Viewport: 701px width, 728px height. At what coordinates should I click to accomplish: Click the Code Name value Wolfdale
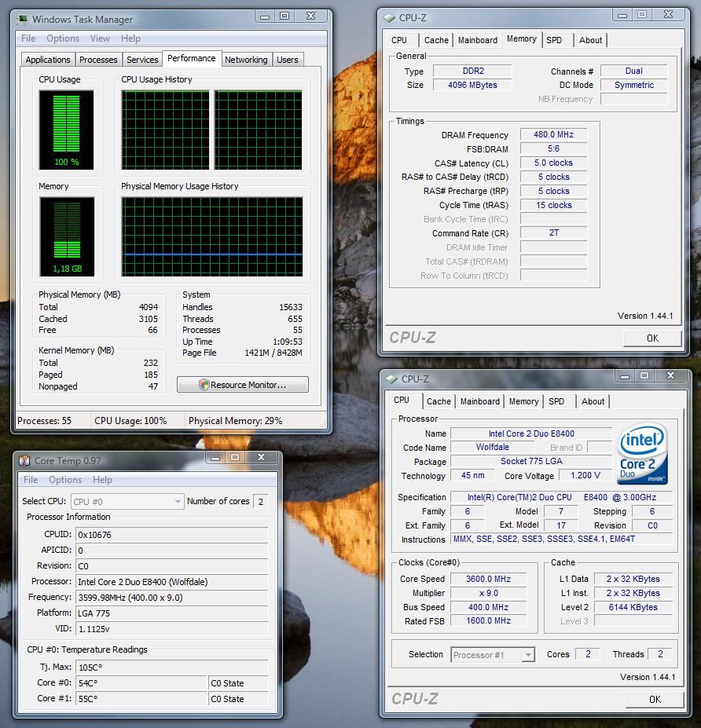click(493, 447)
